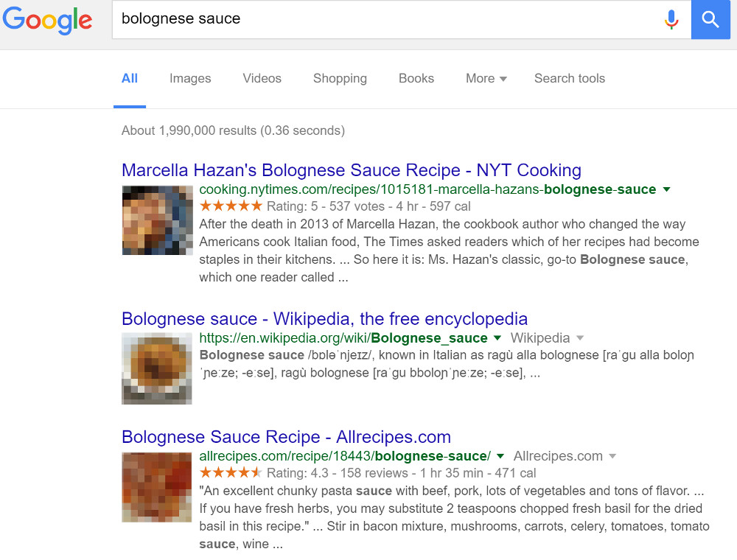The height and width of the screenshot is (560, 737).
Task: Open Search tools
Action: click(569, 78)
